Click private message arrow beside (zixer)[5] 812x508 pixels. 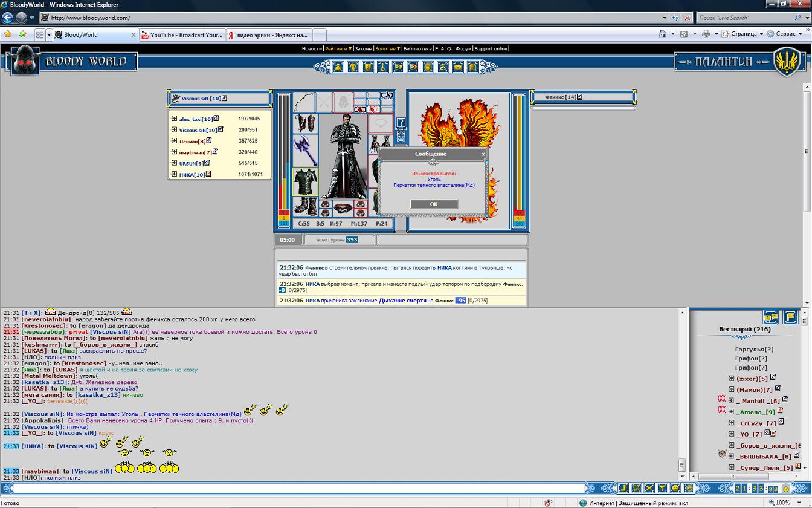[732, 379]
